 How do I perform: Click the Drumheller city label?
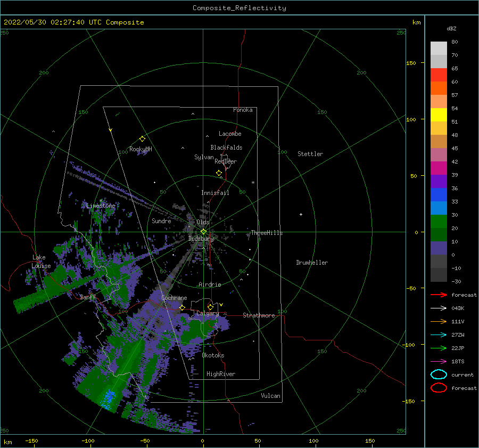pos(312,263)
